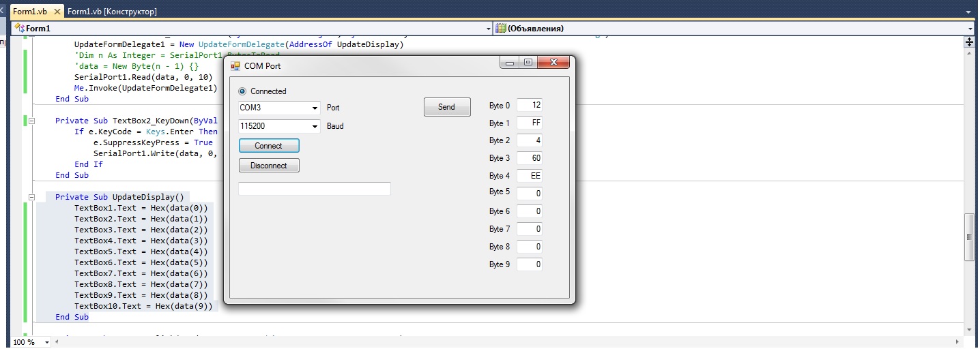The height and width of the screenshot is (351, 980).
Task: Click the editor scrollbar down arrow
Action: [x=969, y=331]
